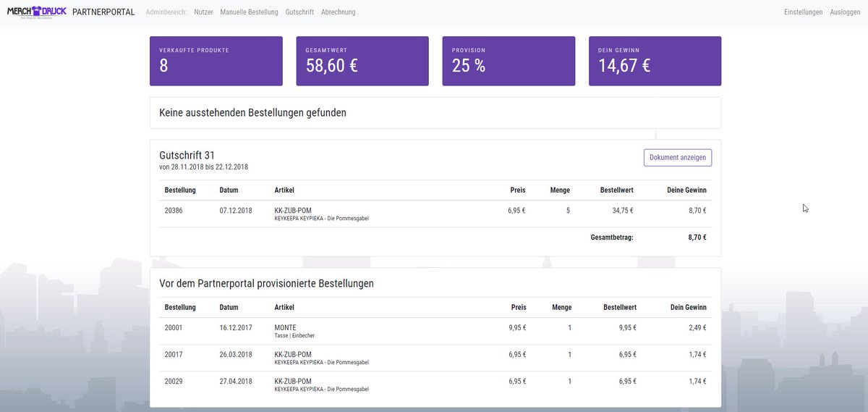Click date 27.04.2018
This screenshot has height=412, width=868.
pos(236,382)
